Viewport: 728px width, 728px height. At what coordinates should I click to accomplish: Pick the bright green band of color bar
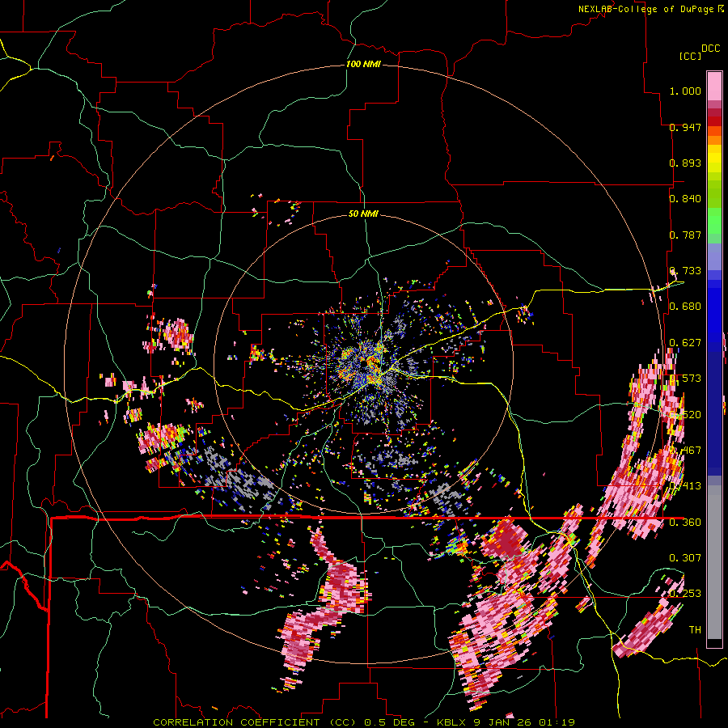click(714, 221)
